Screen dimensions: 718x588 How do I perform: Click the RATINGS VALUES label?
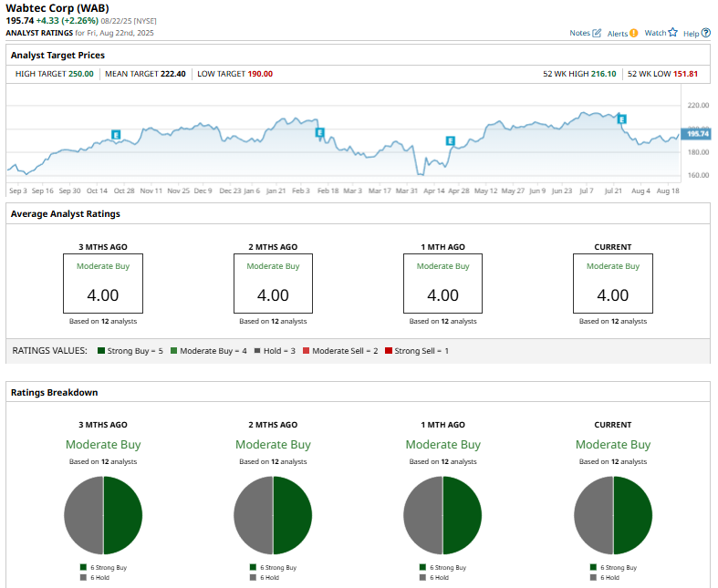[x=49, y=350]
